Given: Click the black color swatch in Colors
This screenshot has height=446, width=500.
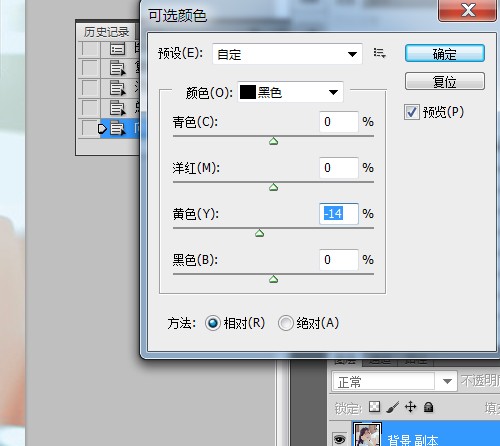Looking at the screenshot, I should pos(248,92).
